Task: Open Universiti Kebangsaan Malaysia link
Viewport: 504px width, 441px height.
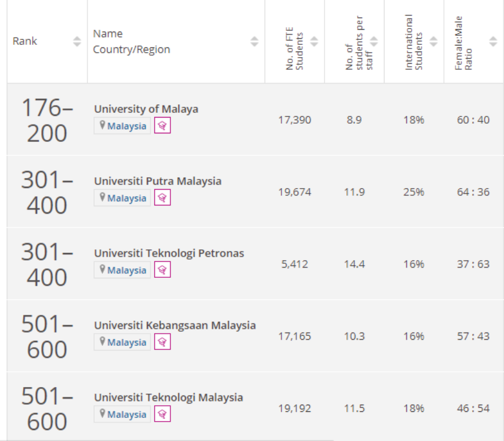Action: click(x=175, y=325)
